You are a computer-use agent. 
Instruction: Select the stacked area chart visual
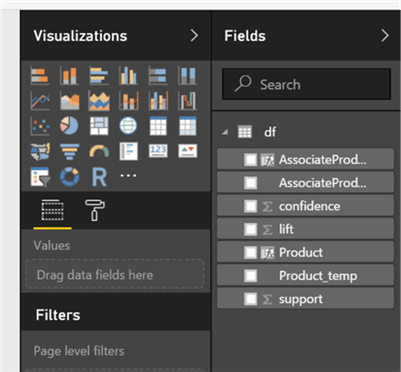point(99,101)
